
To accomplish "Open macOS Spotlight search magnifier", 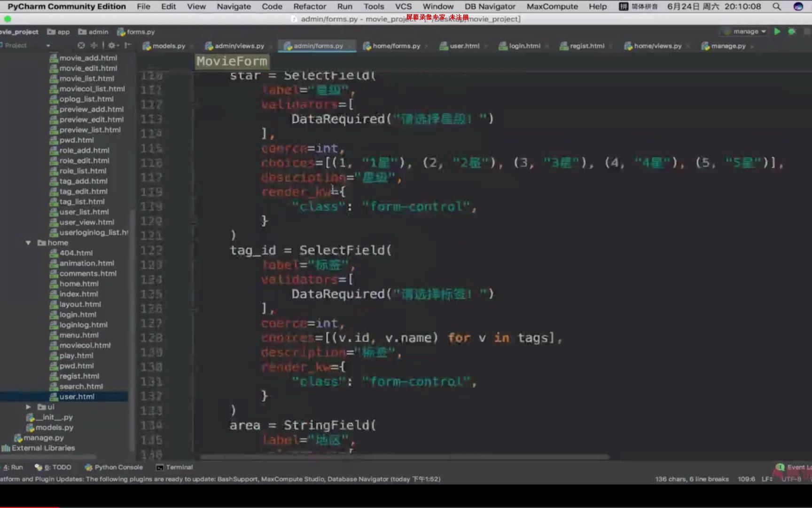I will pos(777,7).
